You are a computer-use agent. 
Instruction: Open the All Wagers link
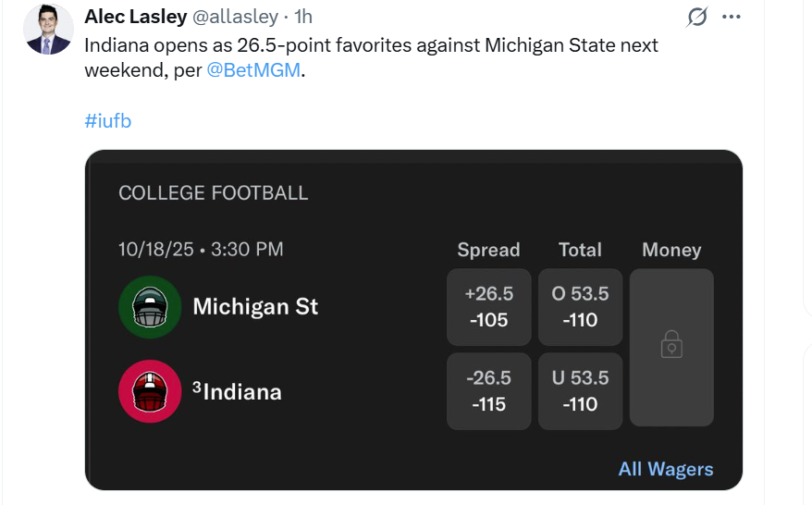(x=666, y=469)
